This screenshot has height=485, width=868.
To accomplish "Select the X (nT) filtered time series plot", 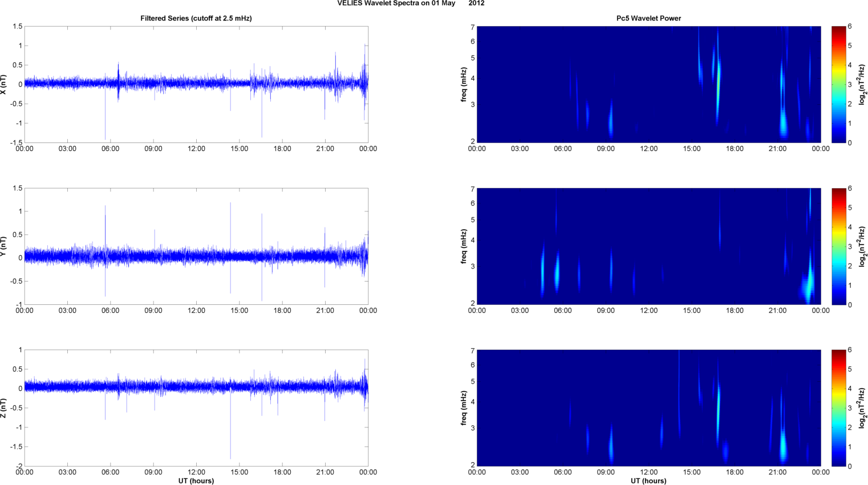I will tap(196, 84).
